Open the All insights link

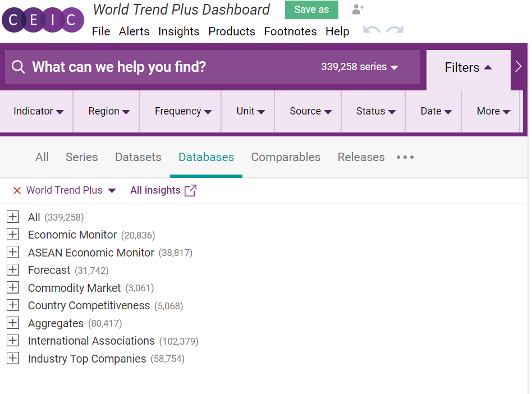pos(163,190)
